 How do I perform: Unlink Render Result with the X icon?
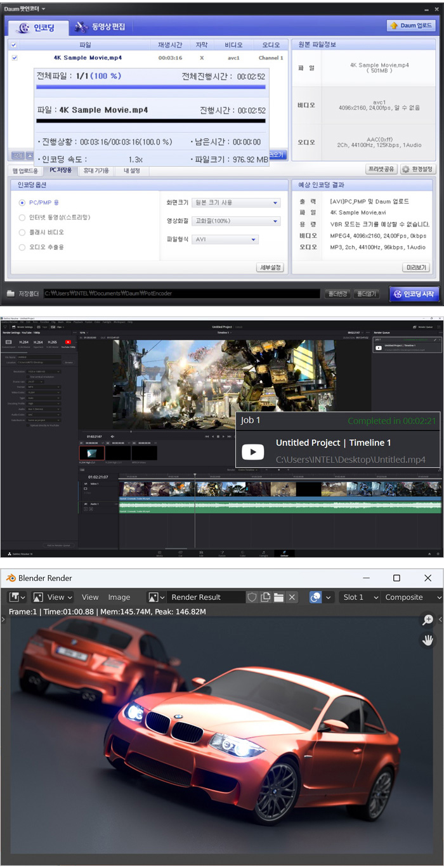click(292, 597)
